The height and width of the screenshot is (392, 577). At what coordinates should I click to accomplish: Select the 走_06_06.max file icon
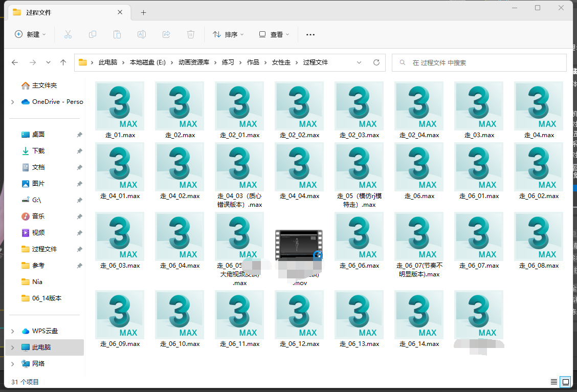pos(359,236)
